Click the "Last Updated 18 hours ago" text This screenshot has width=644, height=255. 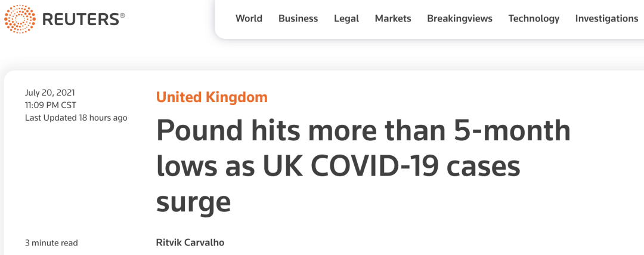point(76,118)
